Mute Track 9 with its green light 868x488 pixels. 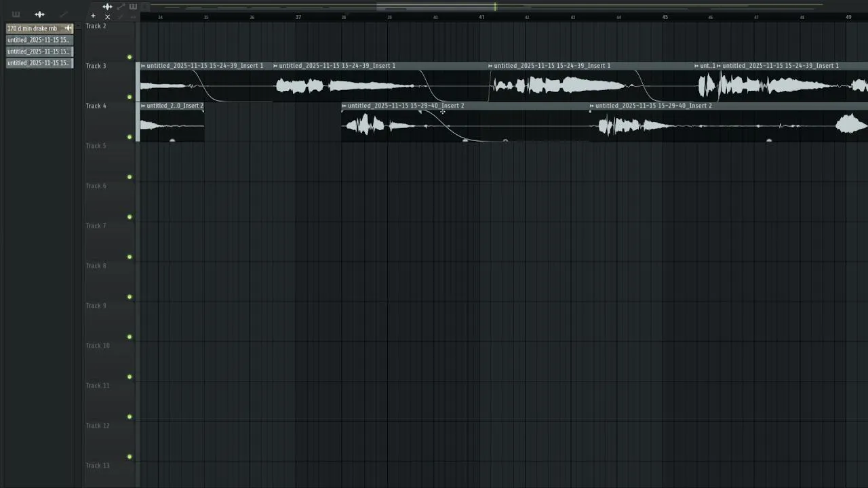(130, 337)
